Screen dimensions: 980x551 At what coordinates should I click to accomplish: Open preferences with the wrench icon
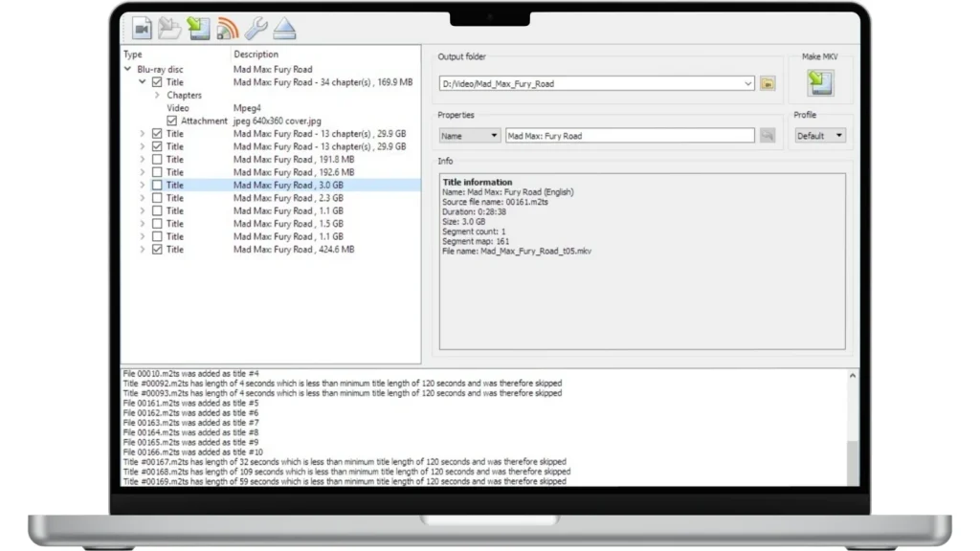(256, 29)
